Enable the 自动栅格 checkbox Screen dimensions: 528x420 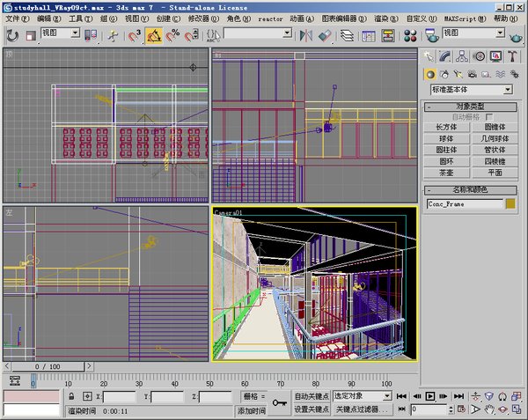click(x=489, y=117)
